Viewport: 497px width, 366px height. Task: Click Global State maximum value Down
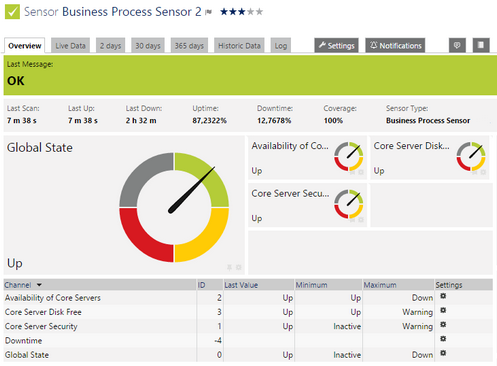point(422,355)
